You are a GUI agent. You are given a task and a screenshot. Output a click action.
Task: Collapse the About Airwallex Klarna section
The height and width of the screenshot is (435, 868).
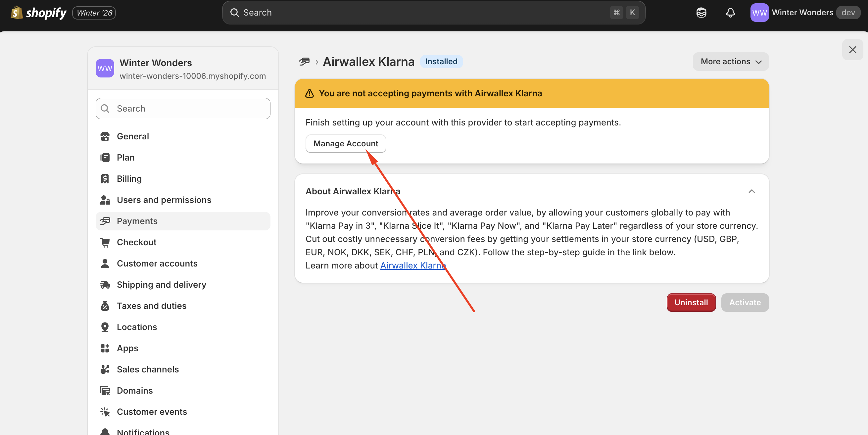tap(752, 191)
